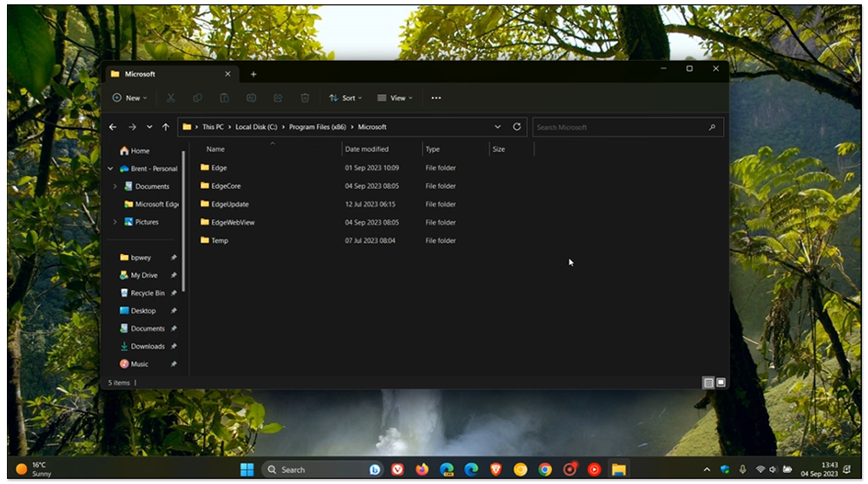Click the Share icon in toolbar
Screen dimensions: 868x484
tap(278, 98)
